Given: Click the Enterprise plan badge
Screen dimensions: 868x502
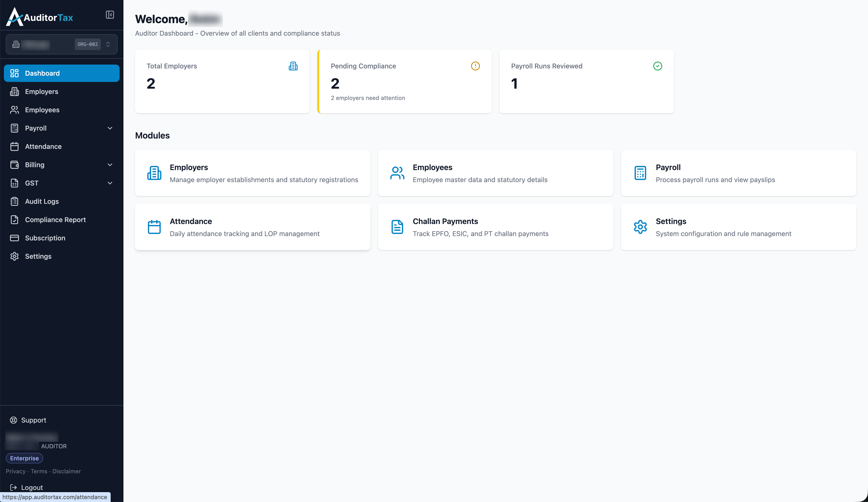Looking at the screenshot, I should click(24, 458).
